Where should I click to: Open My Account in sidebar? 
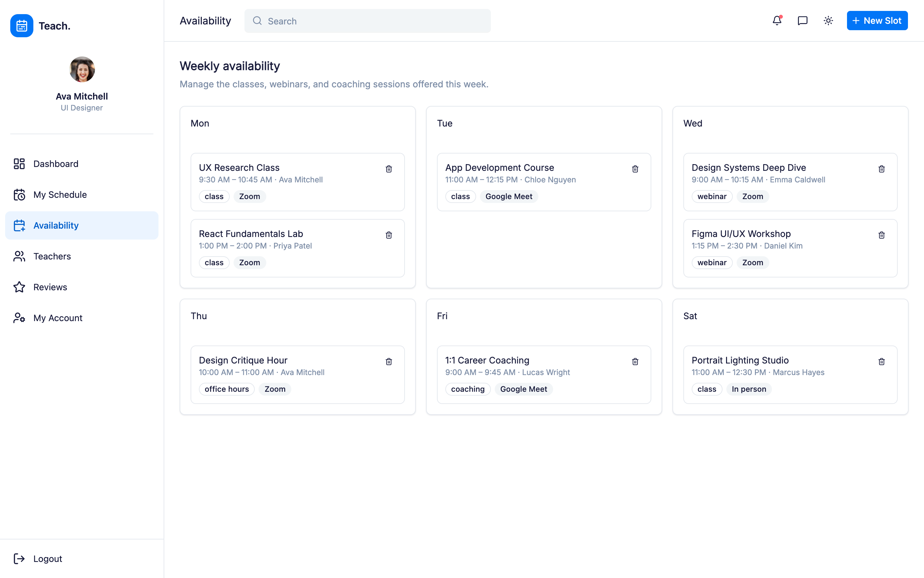(82, 318)
